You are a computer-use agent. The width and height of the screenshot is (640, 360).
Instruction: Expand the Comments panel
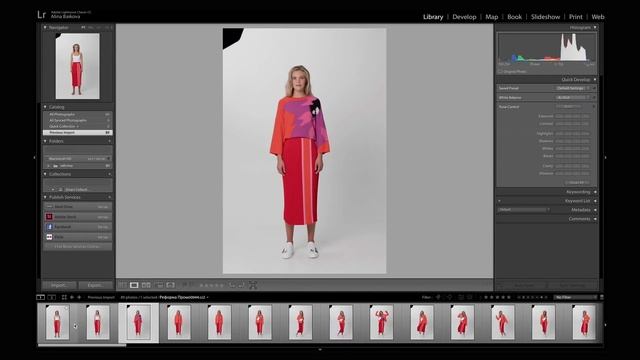click(595, 219)
